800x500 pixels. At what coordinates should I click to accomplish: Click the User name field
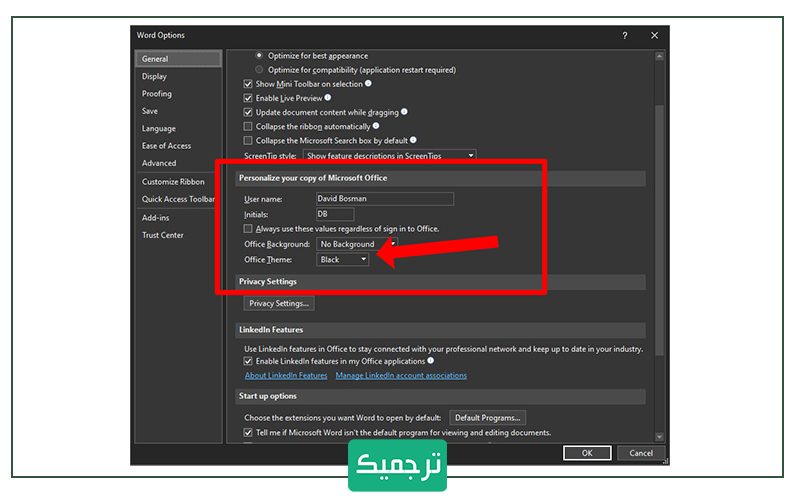click(x=385, y=198)
